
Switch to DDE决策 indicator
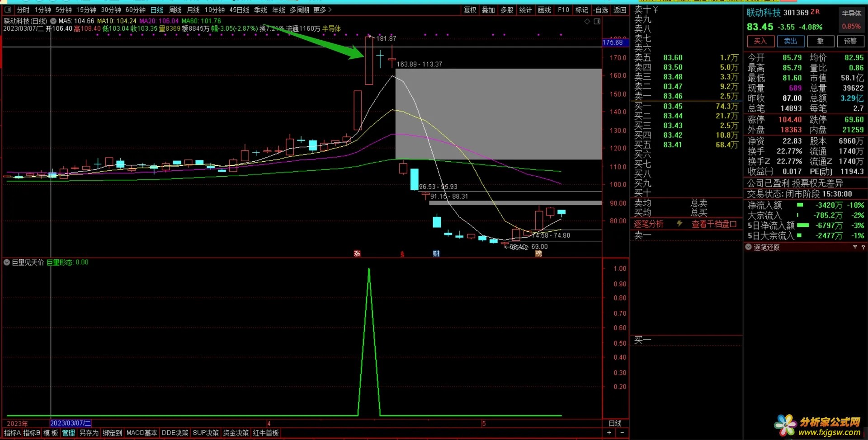(175, 433)
